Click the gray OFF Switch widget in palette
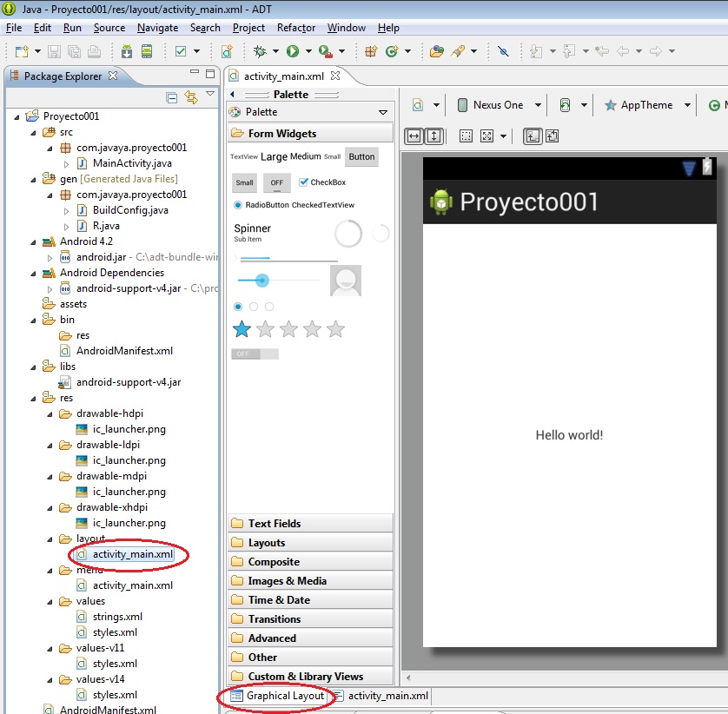This screenshot has width=728, height=714. click(255, 354)
